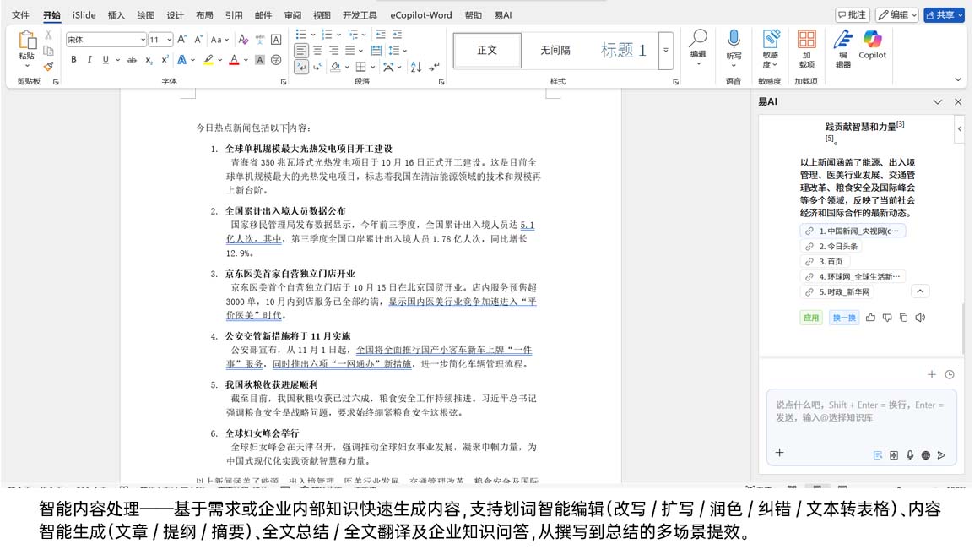Open the font name dropdown (宋体)
This screenshot has height=555, width=980.
coord(143,40)
